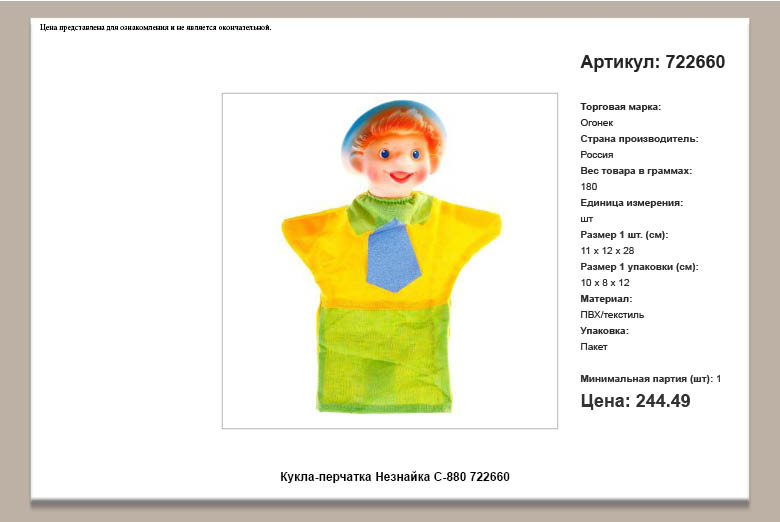Click the 'Страна производитель:' label
The width and height of the screenshot is (780, 522).
coord(639,139)
